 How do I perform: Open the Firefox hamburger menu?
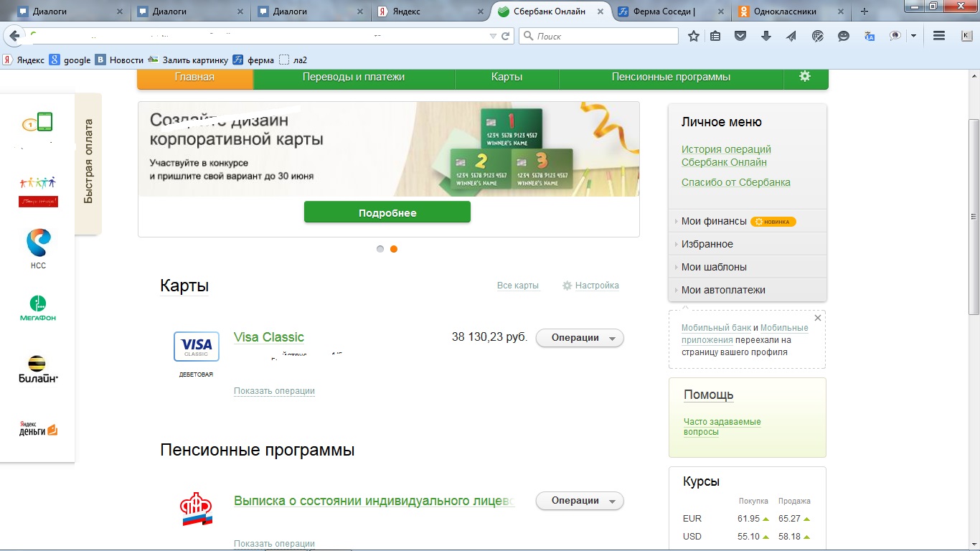pyautogui.click(x=938, y=36)
